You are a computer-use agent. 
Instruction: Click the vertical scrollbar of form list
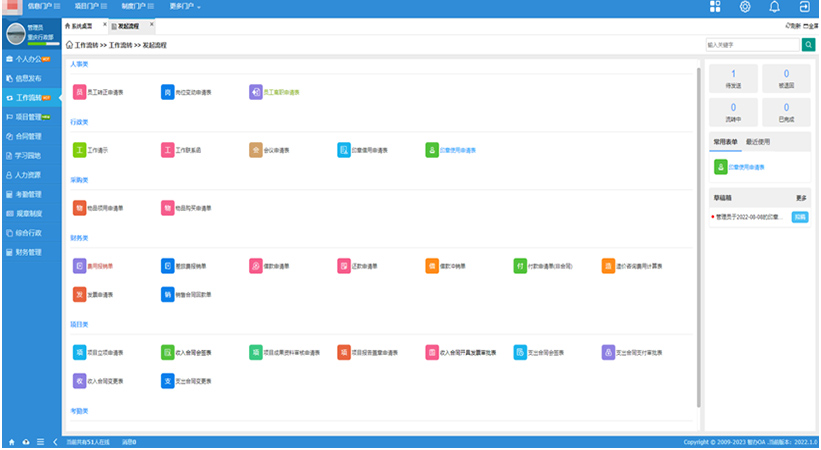coord(698,237)
